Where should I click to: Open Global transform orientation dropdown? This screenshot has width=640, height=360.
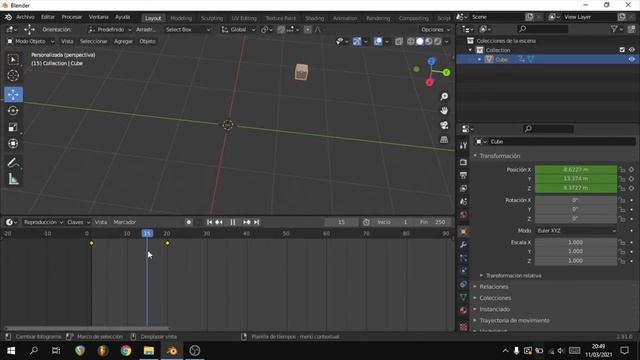pyautogui.click(x=238, y=29)
